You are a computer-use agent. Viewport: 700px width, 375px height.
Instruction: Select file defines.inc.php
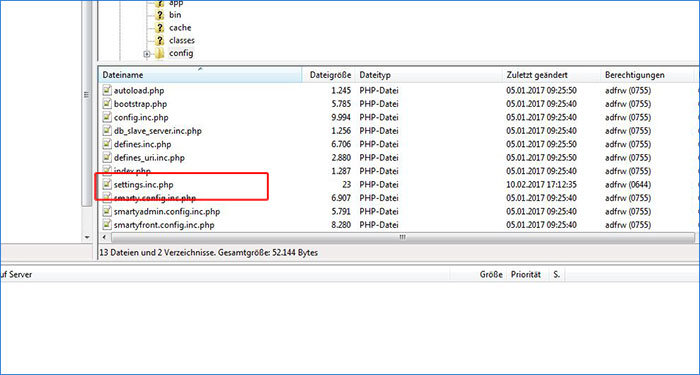(x=142, y=144)
